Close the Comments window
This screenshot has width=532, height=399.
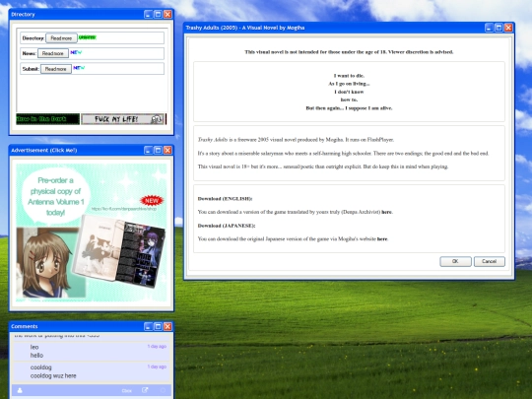(x=167, y=326)
